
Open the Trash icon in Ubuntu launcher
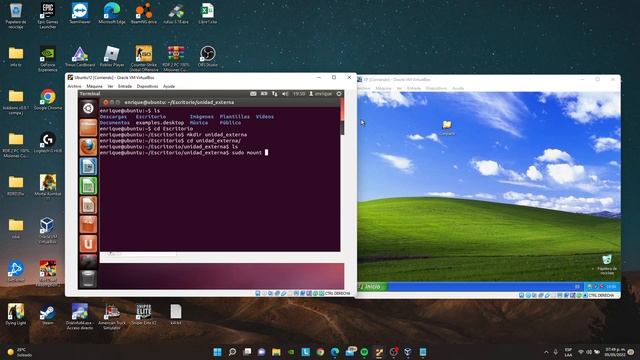[88, 278]
